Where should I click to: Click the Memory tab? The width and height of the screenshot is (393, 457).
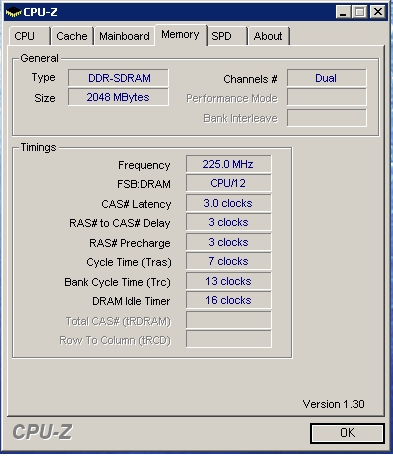coord(180,35)
